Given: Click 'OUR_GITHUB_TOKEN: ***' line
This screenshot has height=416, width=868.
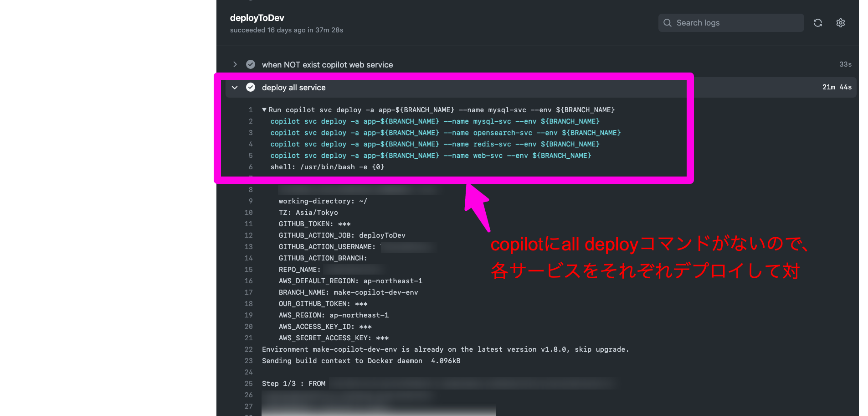Looking at the screenshot, I should [x=323, y=304].
